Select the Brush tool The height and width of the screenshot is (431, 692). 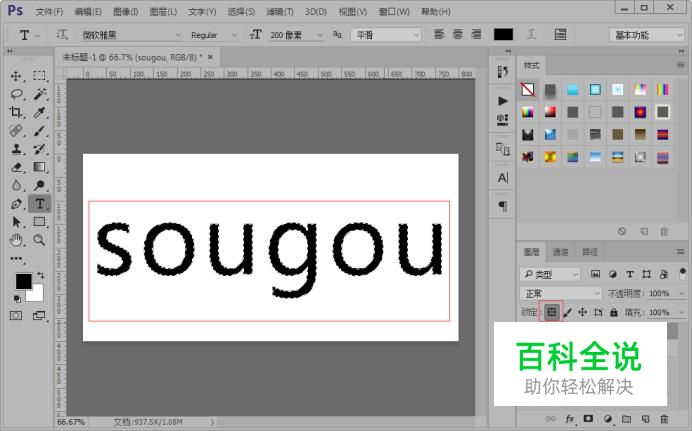coord(39,131)
